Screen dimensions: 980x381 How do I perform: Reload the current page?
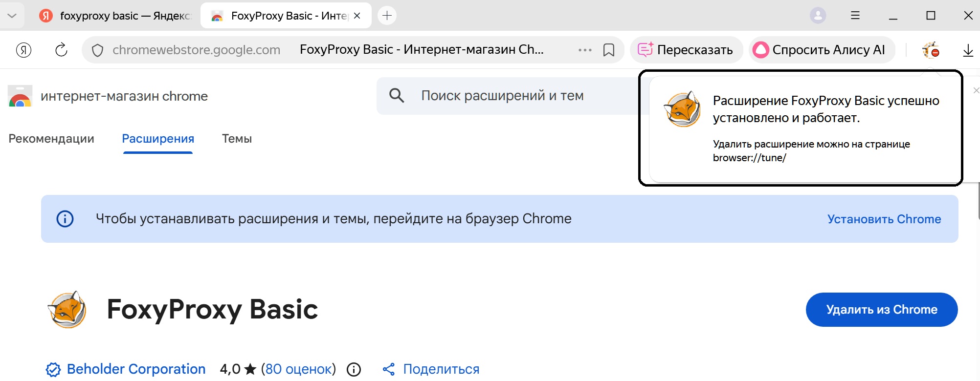[x=61, y=50]
